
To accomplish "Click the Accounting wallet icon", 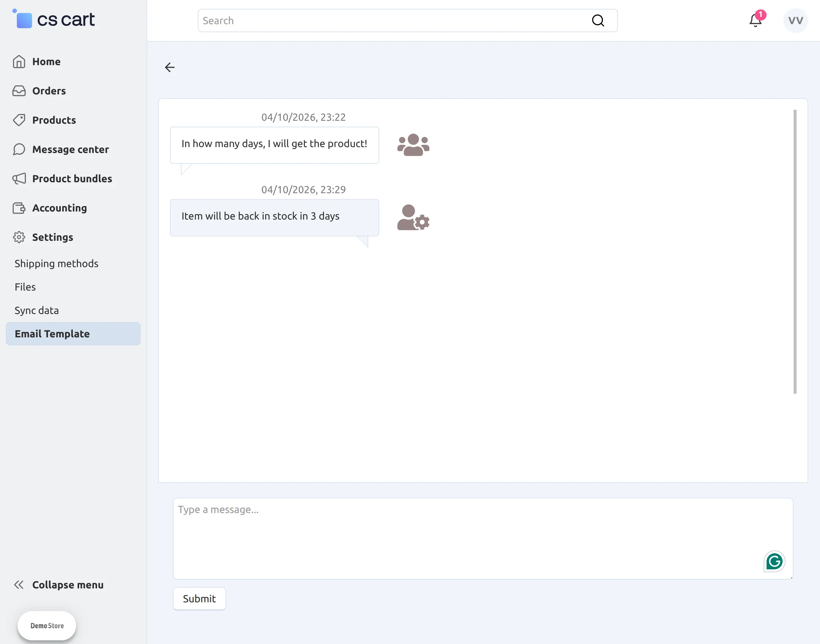I will [x=19, y=208].
